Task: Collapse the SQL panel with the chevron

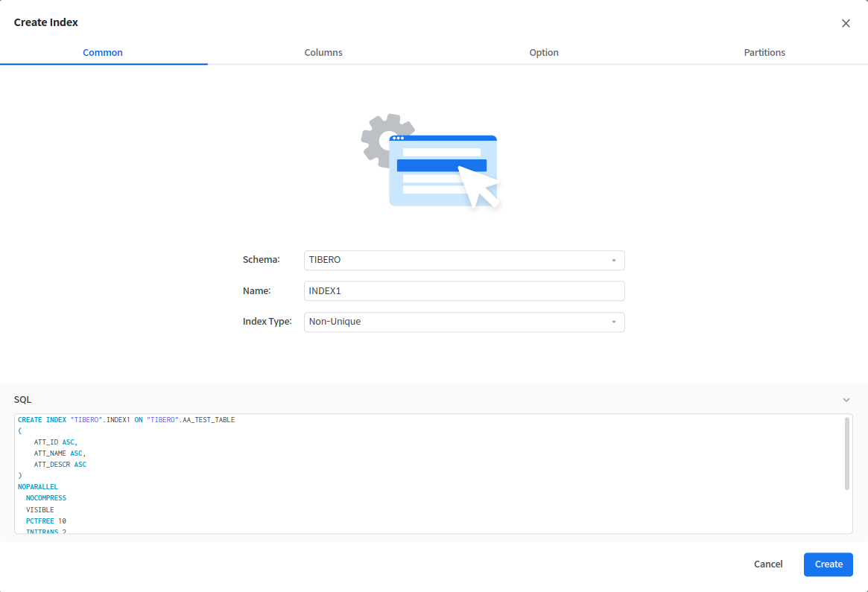Action: (x=846, y=400)
